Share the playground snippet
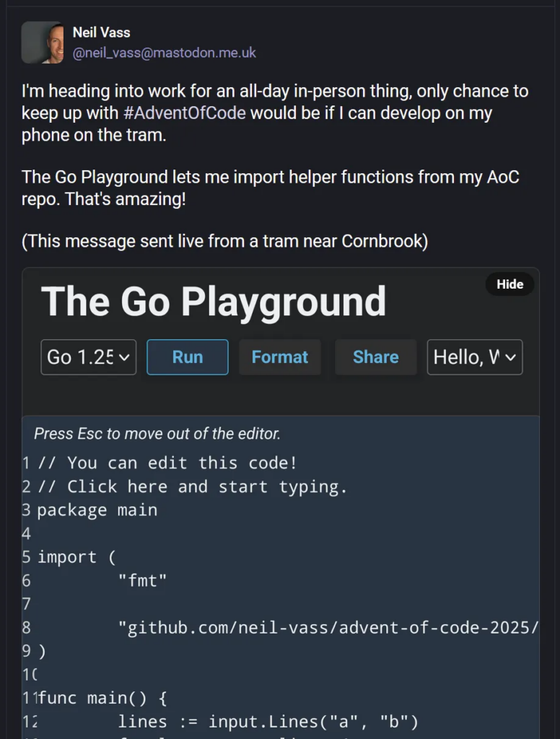560x739 pixels. [376, 357]
